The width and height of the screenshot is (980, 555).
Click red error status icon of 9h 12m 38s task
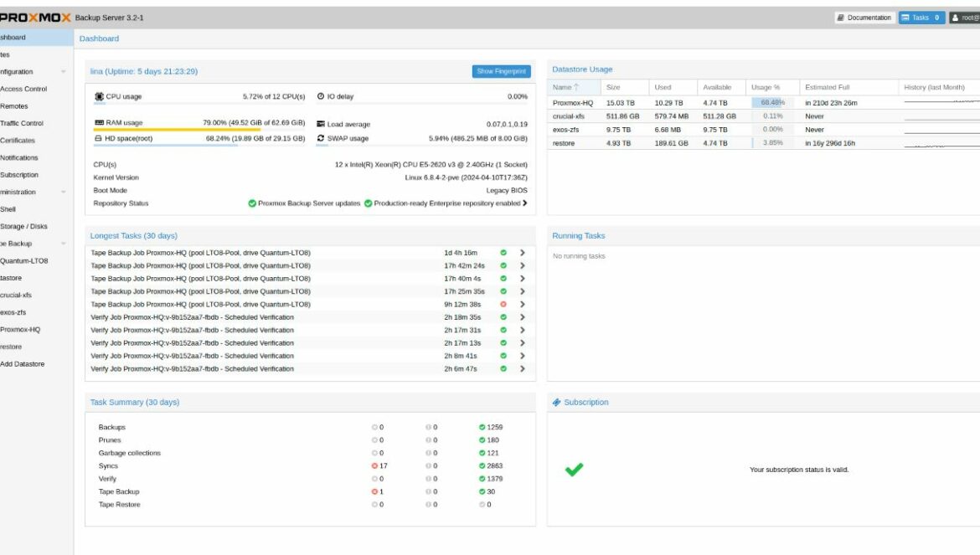click(x=503, y=304)
